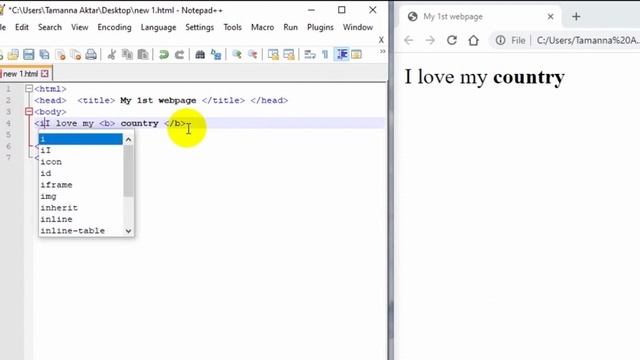Choose 'iI' in autocomplete list

[80, 151]
